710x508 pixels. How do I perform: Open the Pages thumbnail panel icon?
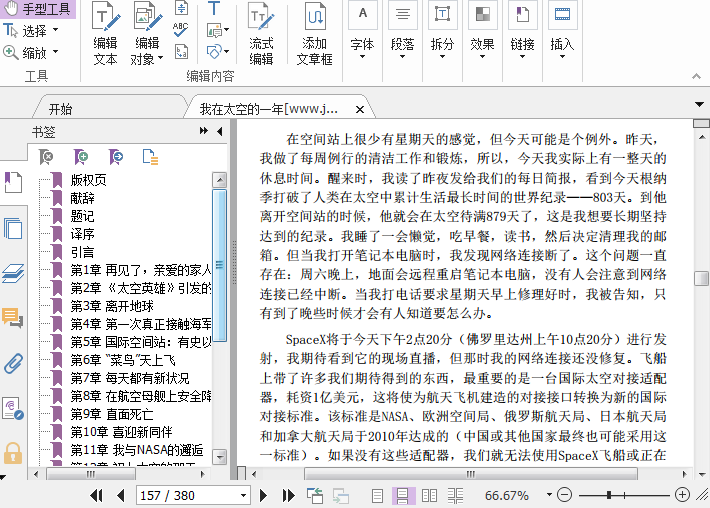(13, 228)
